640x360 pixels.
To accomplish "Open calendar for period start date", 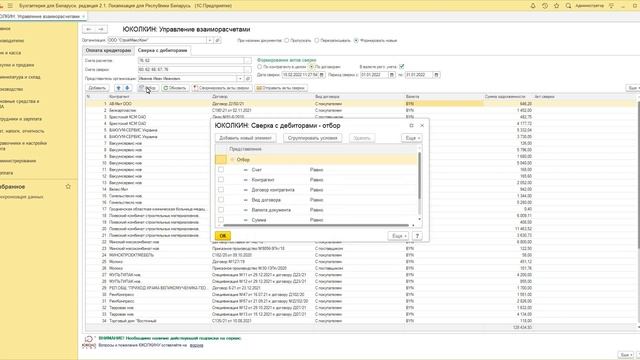I will click(392, 75).
